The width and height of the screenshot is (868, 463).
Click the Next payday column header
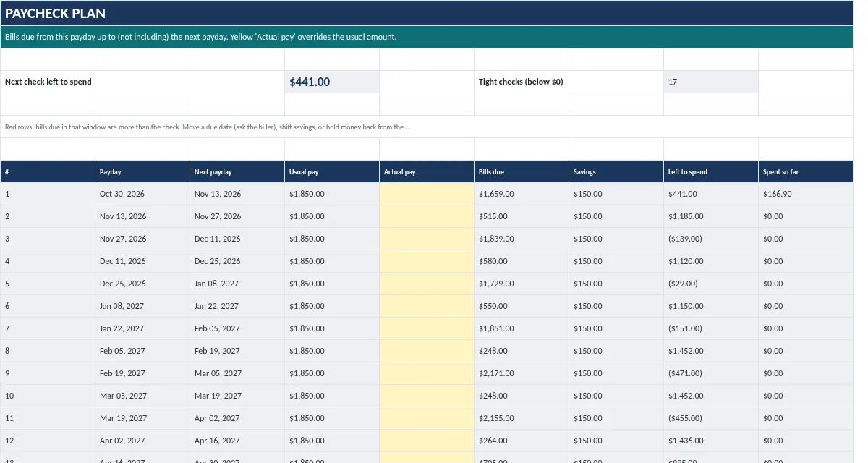tap(237, 172)
